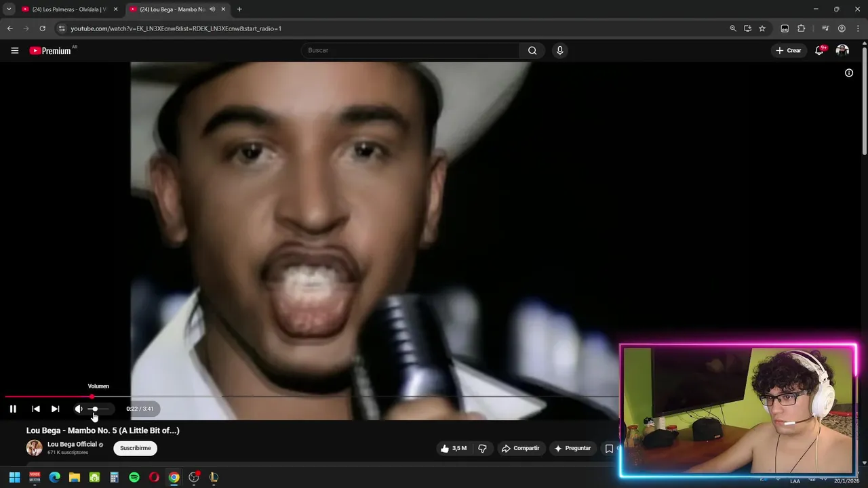Dislike the video with thumbs down
This screenshot has height=488, width=868.
(483, 448)
